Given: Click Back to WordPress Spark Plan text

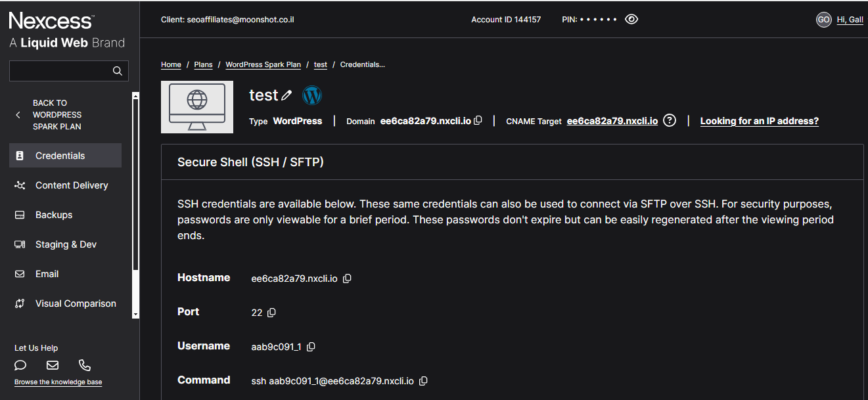Looking at the screenshot, I should coord(57,115).
